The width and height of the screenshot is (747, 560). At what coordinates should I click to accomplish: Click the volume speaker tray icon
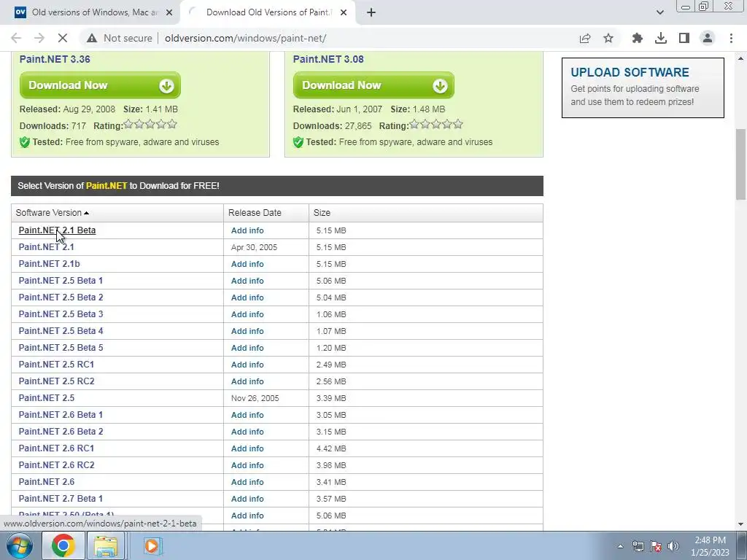pos(673,546)
